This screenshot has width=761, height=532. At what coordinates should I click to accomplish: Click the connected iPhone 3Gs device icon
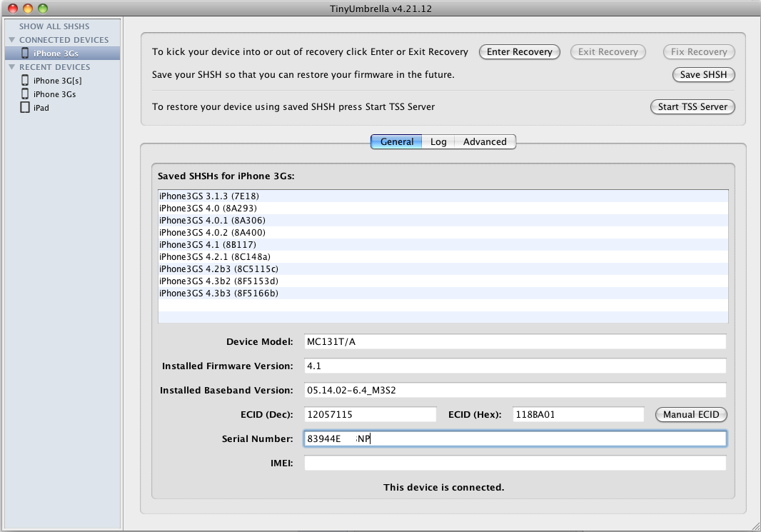point(25,54)
